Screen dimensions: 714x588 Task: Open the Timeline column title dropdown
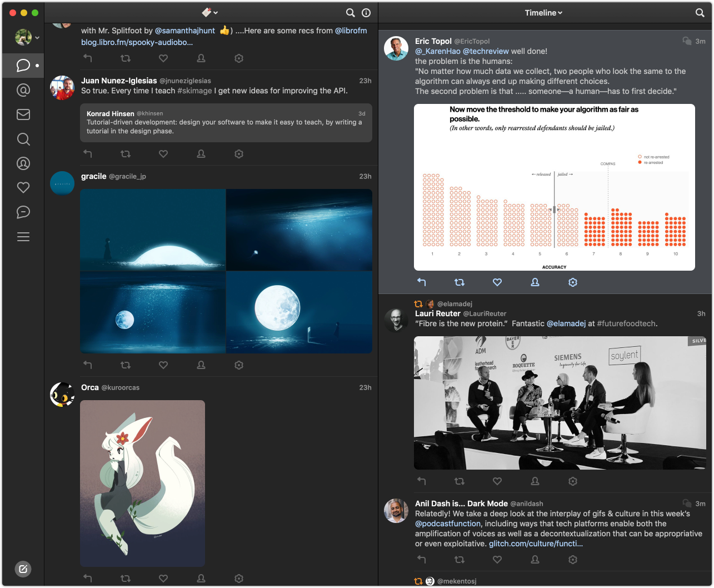(543, 13)
